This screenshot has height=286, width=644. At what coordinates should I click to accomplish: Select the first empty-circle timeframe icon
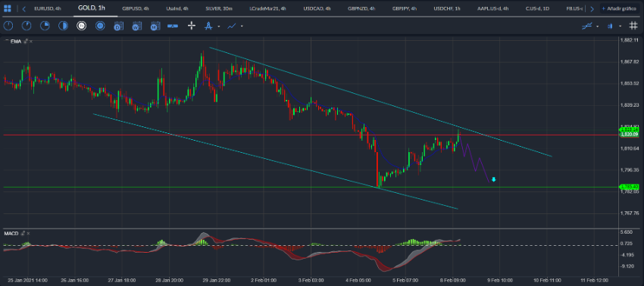(x=8, y=26)
